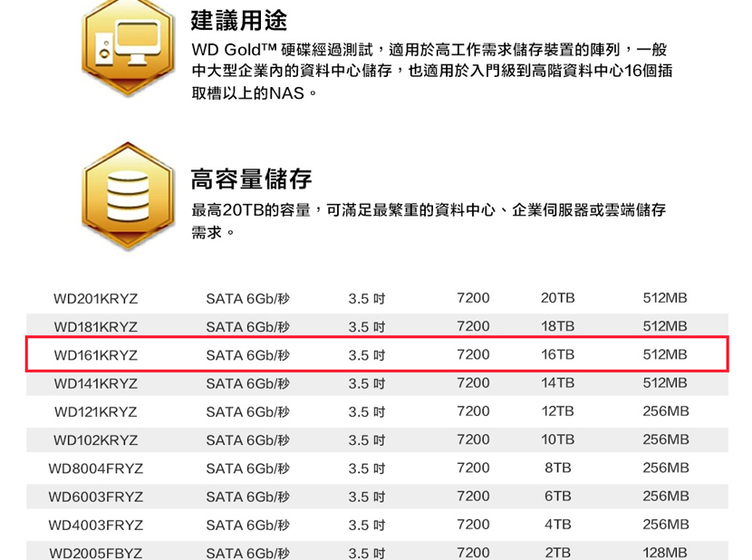Click 7200 in the WD8004FRYZ row
The image size is (752, 560).
(473, 468)
